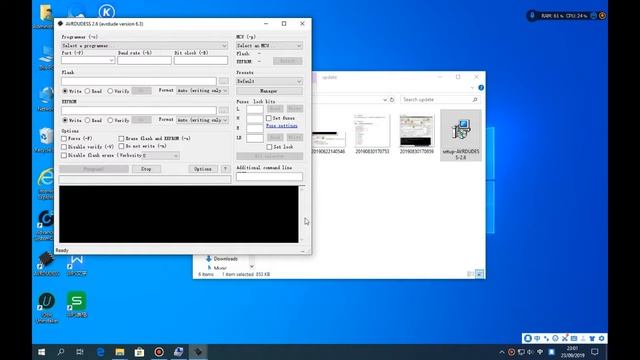Image resolution: width=640 pixels, height=360 pixels.
Task: Open Microsoft Edge from the taskbar
Action: 100,352
